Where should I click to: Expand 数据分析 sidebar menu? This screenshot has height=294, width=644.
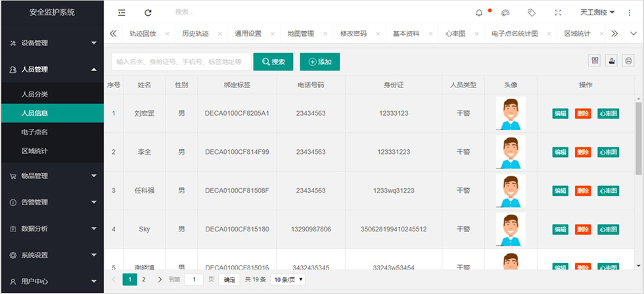pyautogui.click(x=52, y=229)
